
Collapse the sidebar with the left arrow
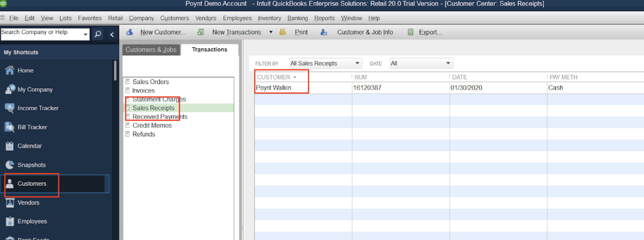click(x=112, y=35)
